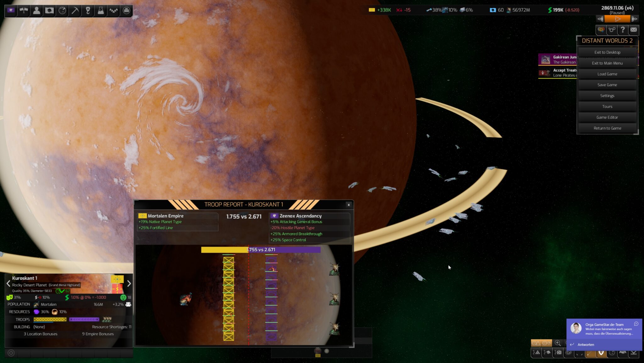Open the Load Game dialog

(607, 74)
